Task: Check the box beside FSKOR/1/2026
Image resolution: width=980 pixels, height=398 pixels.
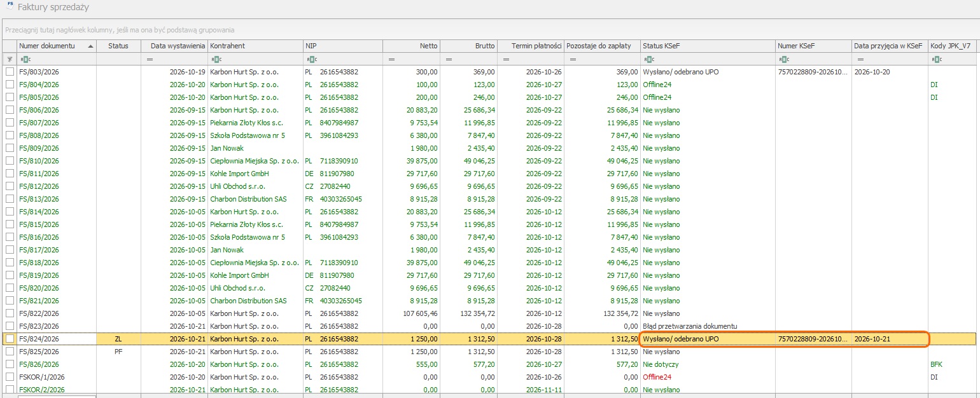Action: (10, 377)
